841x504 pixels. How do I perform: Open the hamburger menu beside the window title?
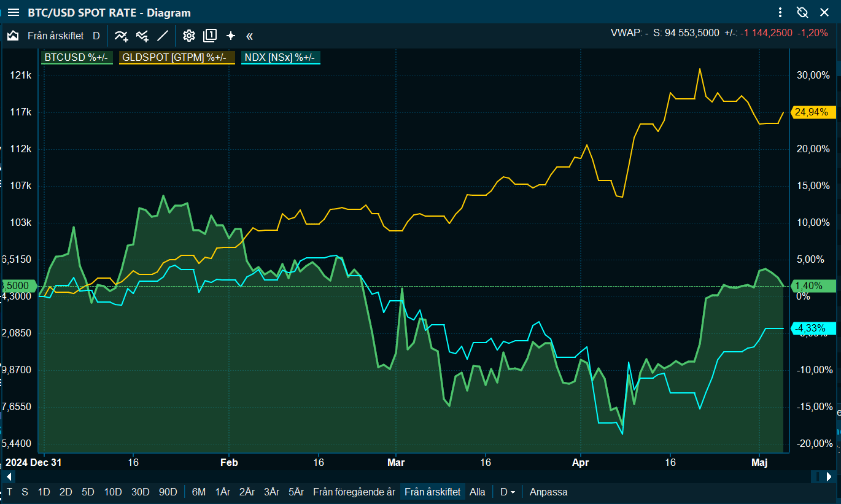(13, 12)
